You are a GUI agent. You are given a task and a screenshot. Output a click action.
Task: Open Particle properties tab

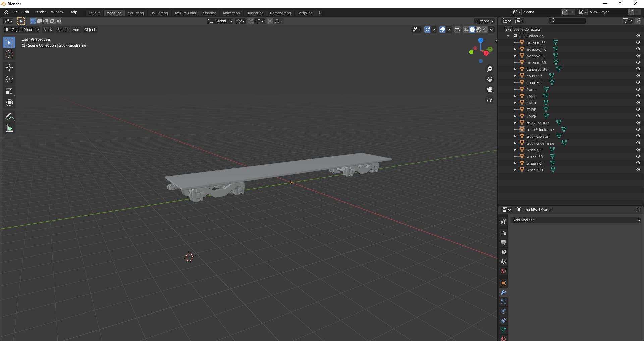pos(503,302)
